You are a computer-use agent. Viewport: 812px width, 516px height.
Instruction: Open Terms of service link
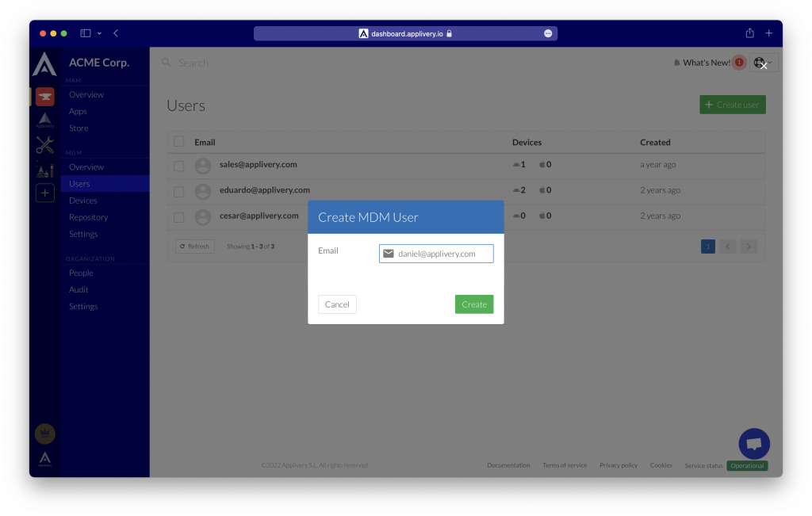565,465
